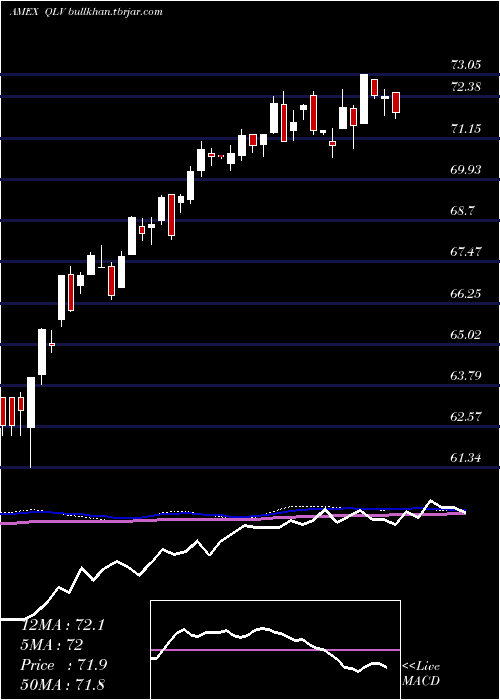Screen dimensions: 500x700
Task: Select the 72.38 price axis label
Action: point(466,87)
